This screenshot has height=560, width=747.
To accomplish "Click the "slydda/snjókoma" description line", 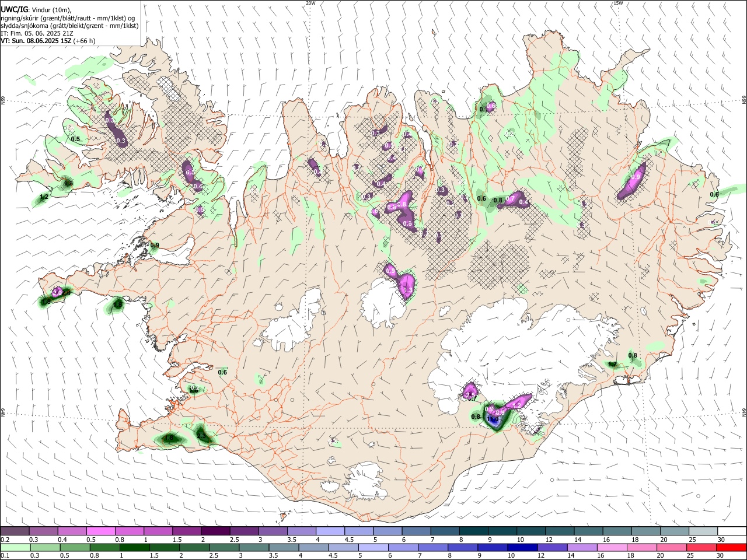I will pos(69,26).
